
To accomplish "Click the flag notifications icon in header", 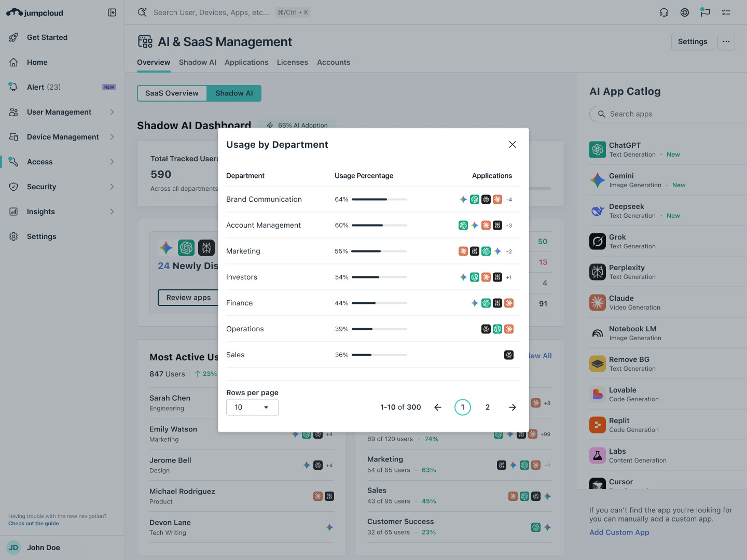I will (705, 12).
